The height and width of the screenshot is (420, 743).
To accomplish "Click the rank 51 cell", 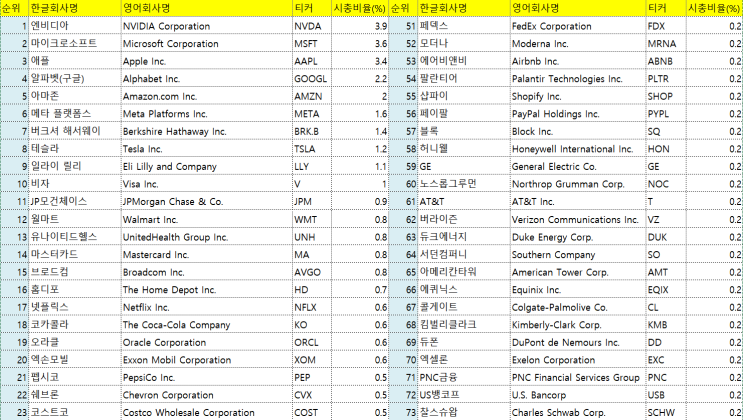I will pos(403,26).
